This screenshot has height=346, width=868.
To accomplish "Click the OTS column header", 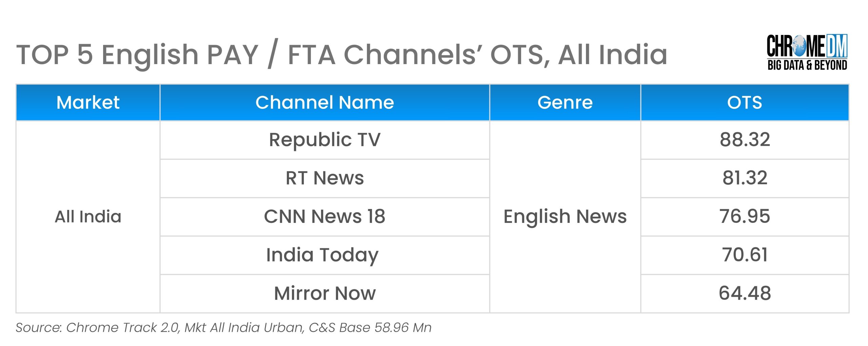I will coord(745,102).
